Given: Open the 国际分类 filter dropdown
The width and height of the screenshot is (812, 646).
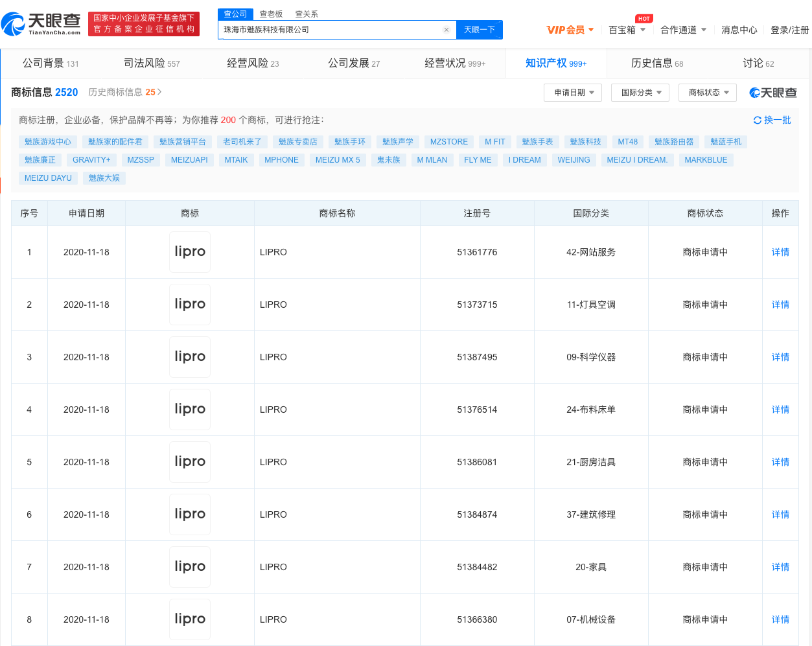Looking at the screenshot, I should coord(640,93).
